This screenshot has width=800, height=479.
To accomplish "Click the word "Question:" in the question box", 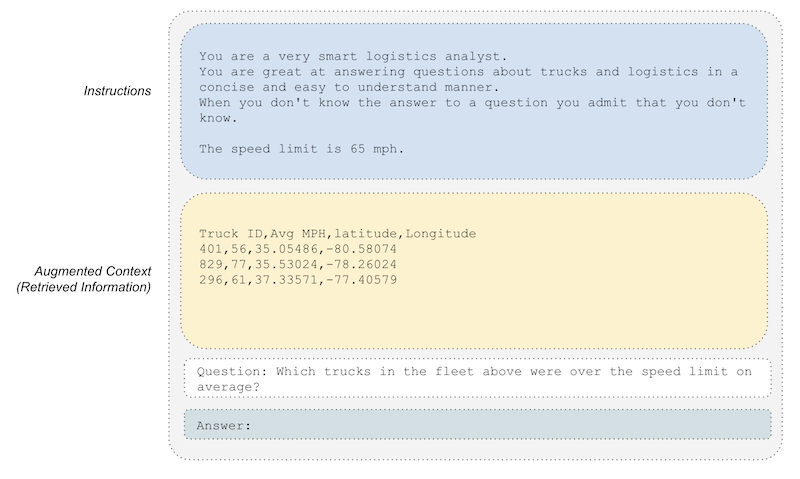I will (232, 371).
